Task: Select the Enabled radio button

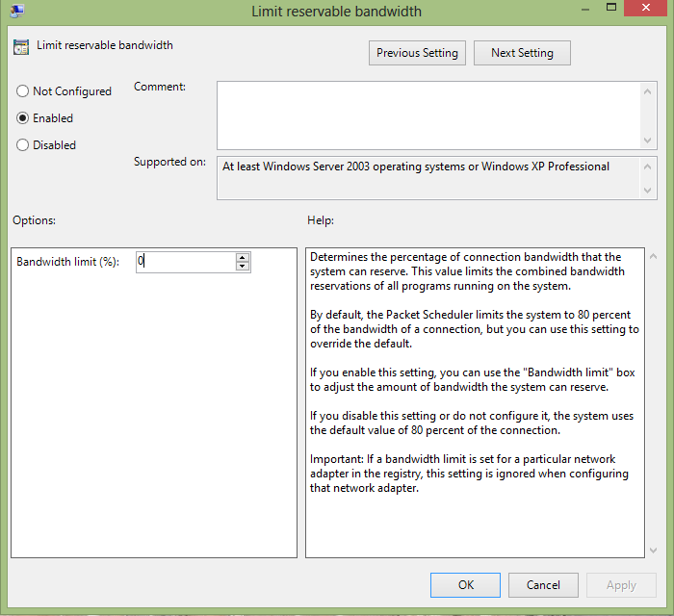Action: click(22, 118)
